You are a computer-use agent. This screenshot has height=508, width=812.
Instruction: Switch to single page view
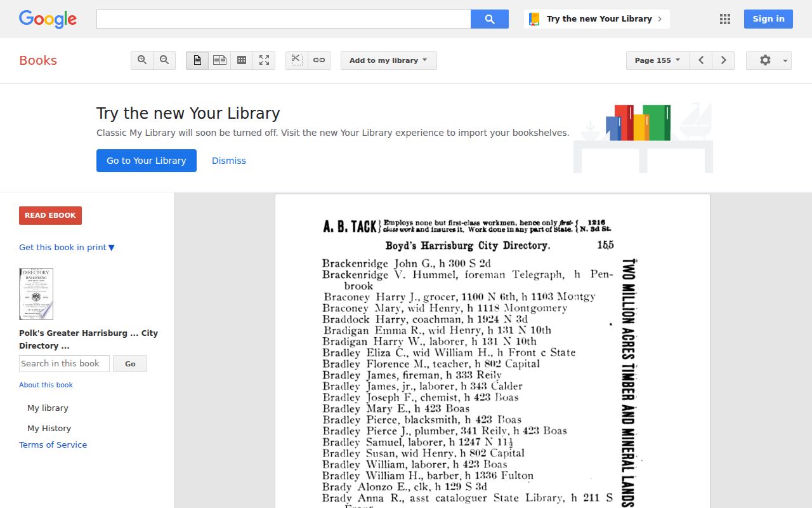pos(197,60)
